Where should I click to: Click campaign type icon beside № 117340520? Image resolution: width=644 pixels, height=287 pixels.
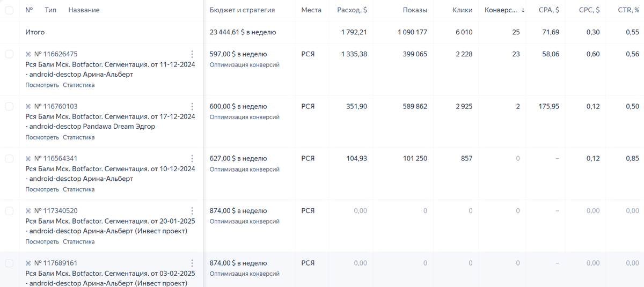point(28,211)
